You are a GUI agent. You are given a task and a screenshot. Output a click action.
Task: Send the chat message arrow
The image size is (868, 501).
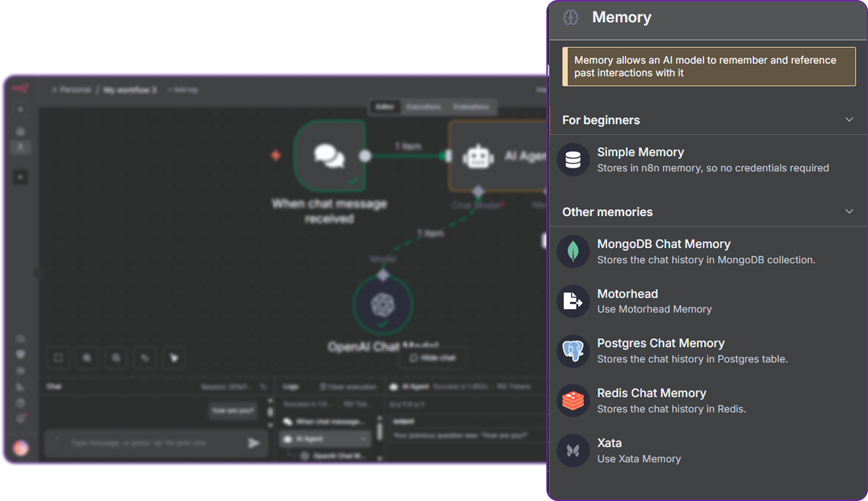[253, 443]
